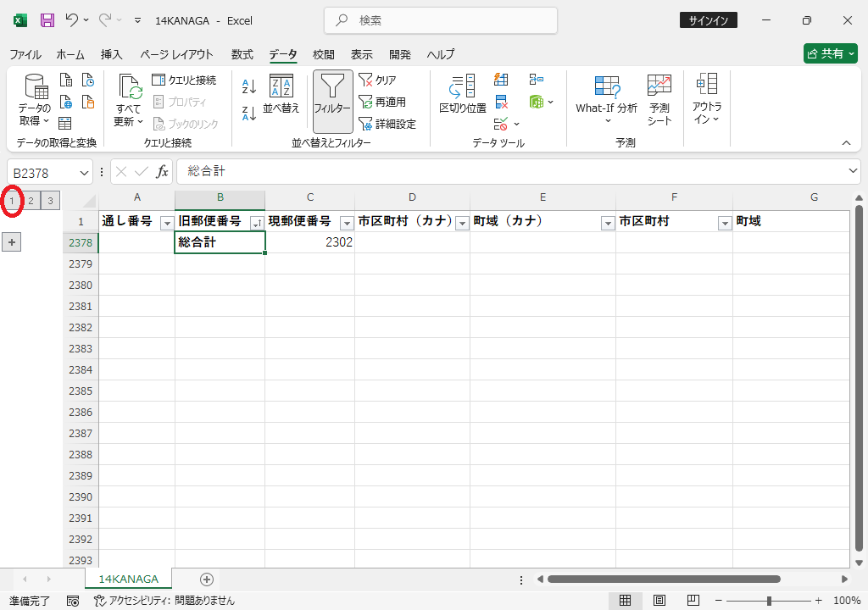Click the accessibility checker status icon
The image size is (868, 610).
100,601
